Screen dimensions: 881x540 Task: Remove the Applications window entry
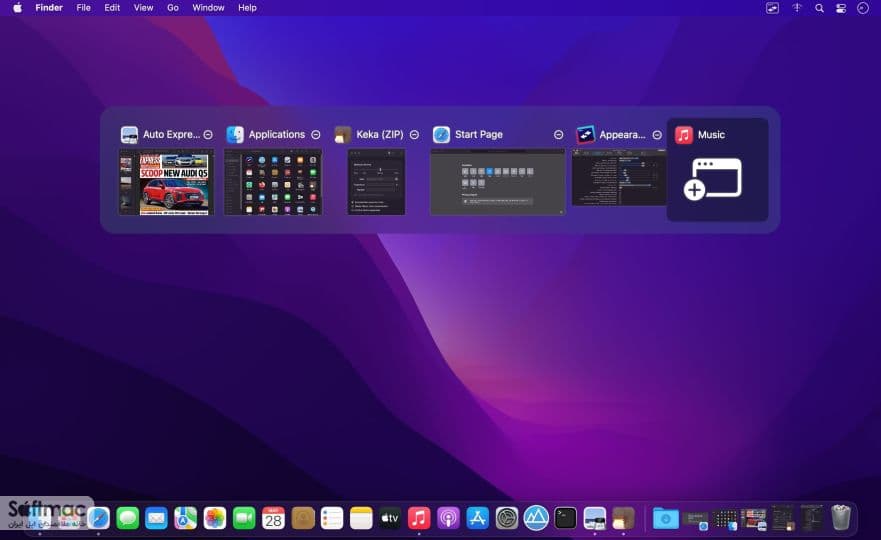coord(316,135)
